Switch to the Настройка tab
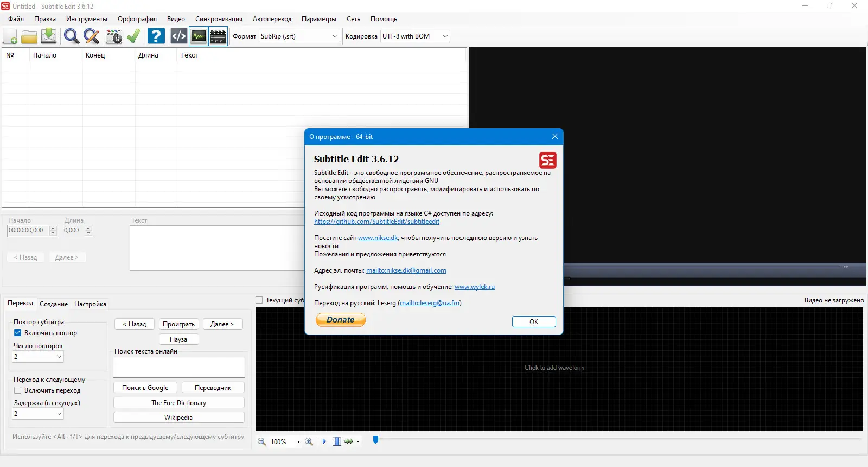868x467 pixels. point(90,304)
